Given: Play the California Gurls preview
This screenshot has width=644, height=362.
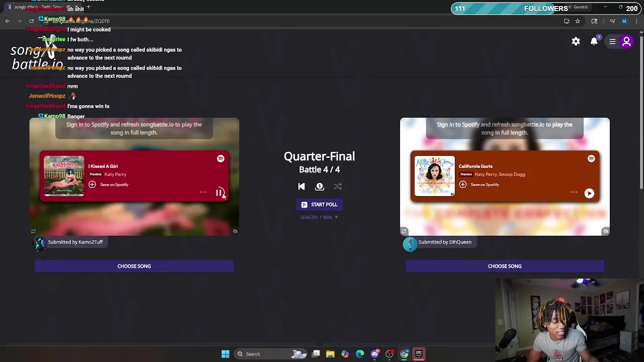Looking at the screenshot, I should click(589, 194).
